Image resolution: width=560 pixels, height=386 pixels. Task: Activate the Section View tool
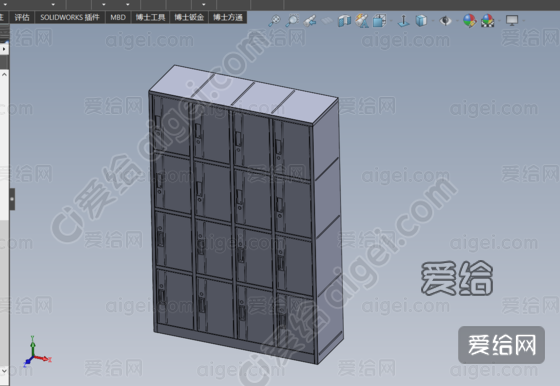(345, 21)
